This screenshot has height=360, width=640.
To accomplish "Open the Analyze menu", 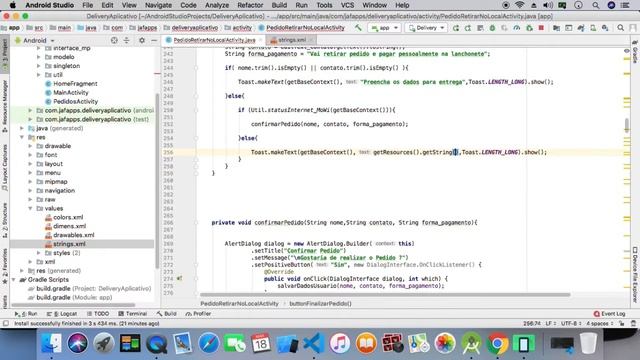I will pos(217,5).
